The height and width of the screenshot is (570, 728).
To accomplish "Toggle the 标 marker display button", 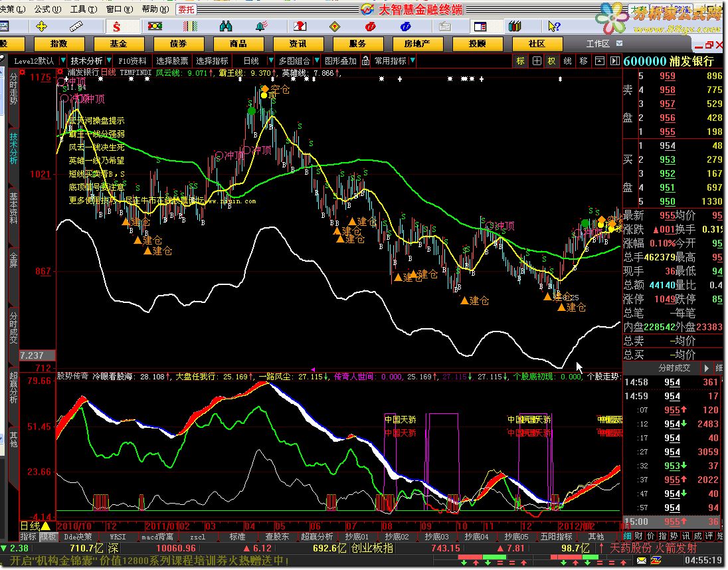I will (521, 61).
